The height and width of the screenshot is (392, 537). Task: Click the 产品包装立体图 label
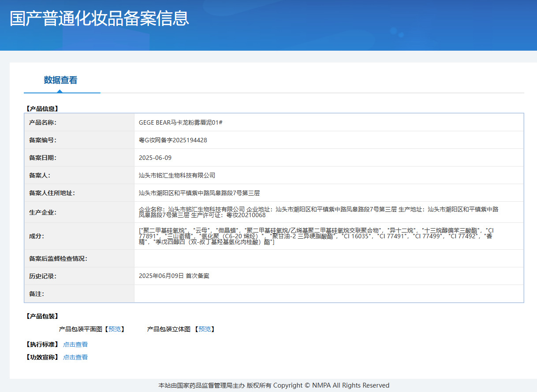coord(169,329)
